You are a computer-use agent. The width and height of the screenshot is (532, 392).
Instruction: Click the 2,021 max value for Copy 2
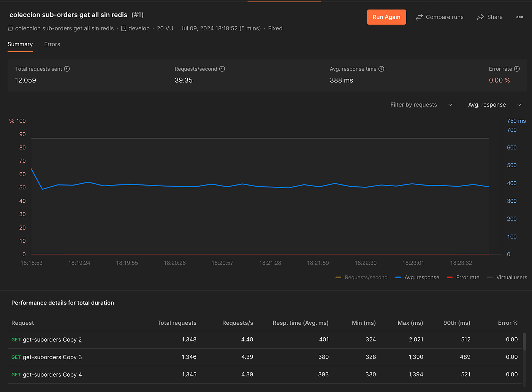[x=416, y=340]
